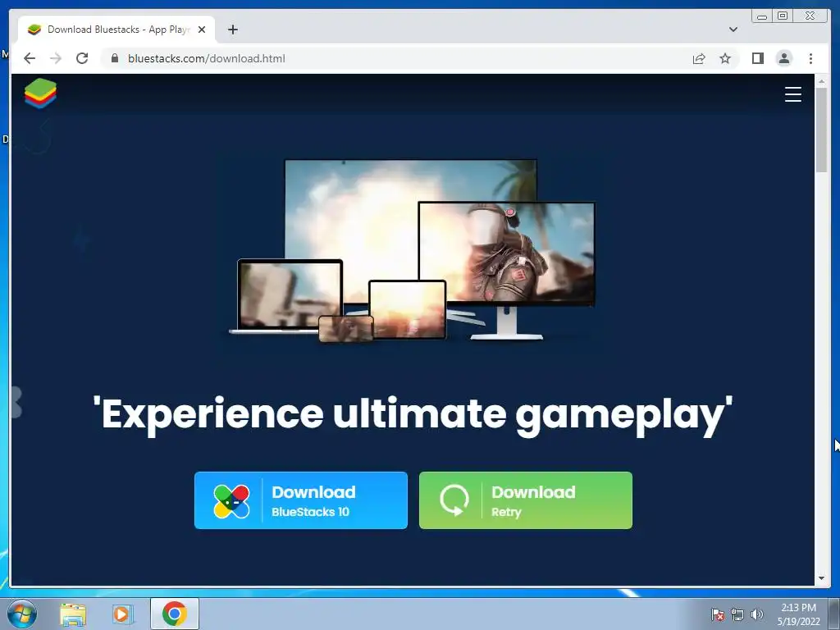Click the network icon in system tray
Image resolution: width=840 pixels, height=630 pixels.
click(x=737, y=614)
